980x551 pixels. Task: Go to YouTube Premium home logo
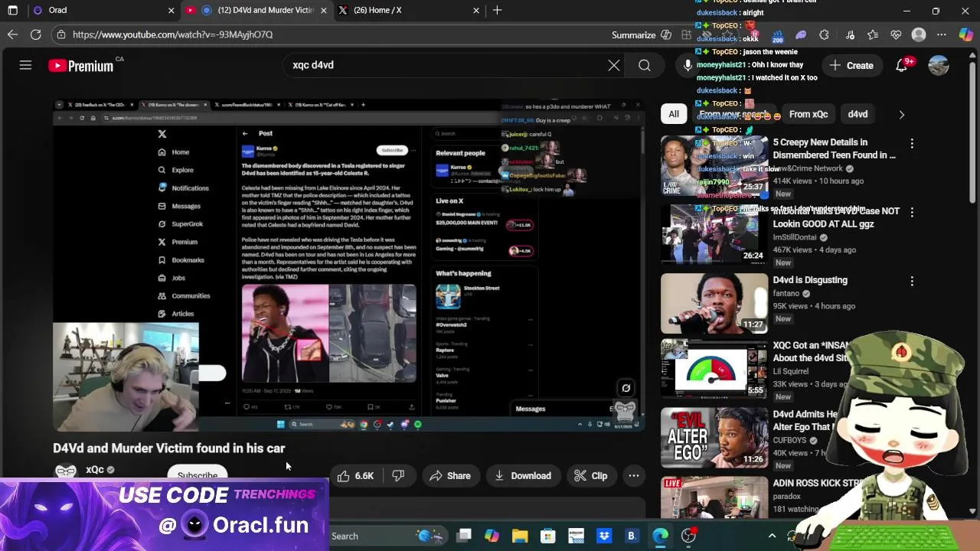tap(81, 66)
